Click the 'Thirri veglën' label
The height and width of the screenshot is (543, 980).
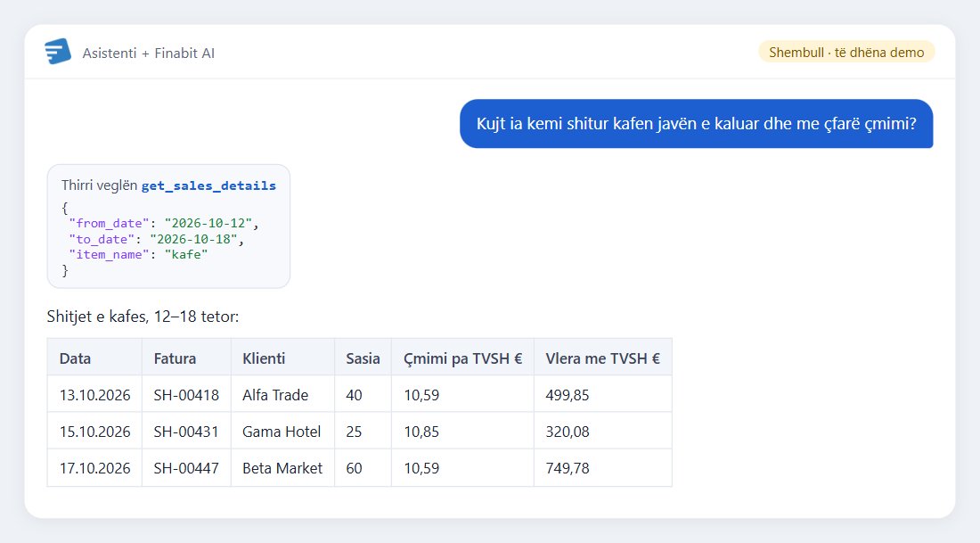click(x=100, y=185)
